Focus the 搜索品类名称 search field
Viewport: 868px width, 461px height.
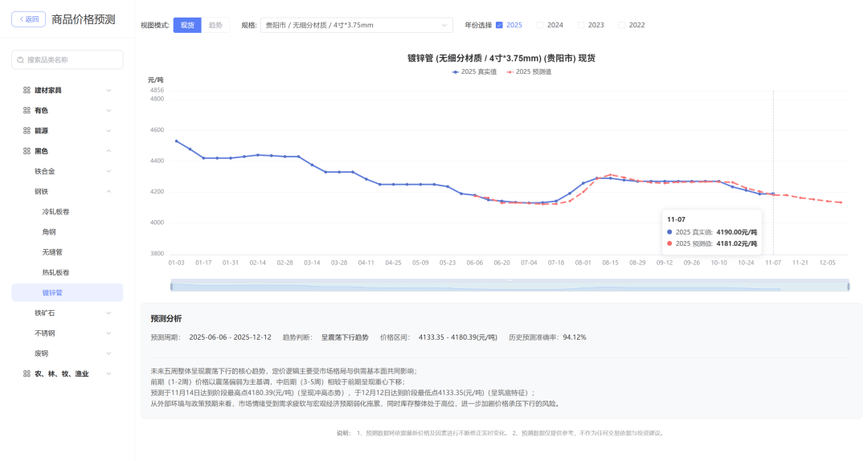click(72, 59)
